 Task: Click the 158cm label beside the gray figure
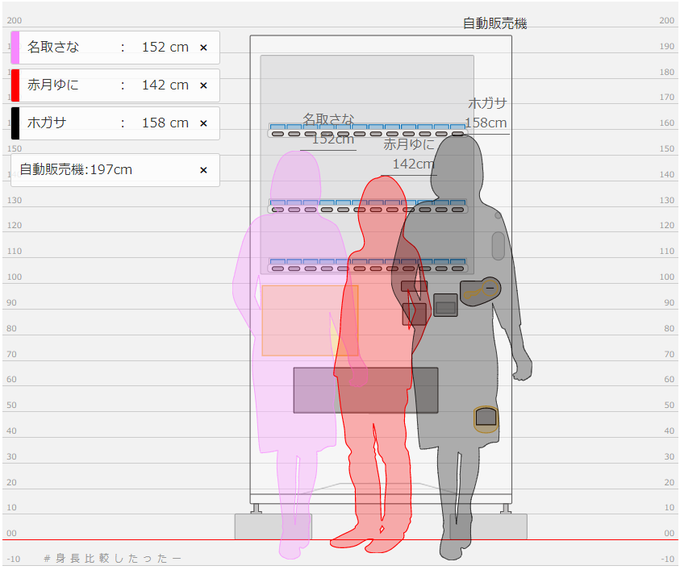pos(486,123)
